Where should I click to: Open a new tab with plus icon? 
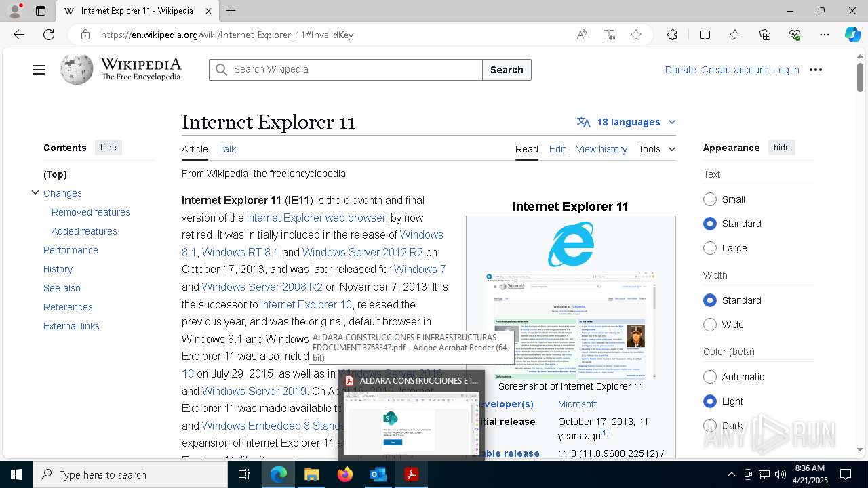coord(231,11)
